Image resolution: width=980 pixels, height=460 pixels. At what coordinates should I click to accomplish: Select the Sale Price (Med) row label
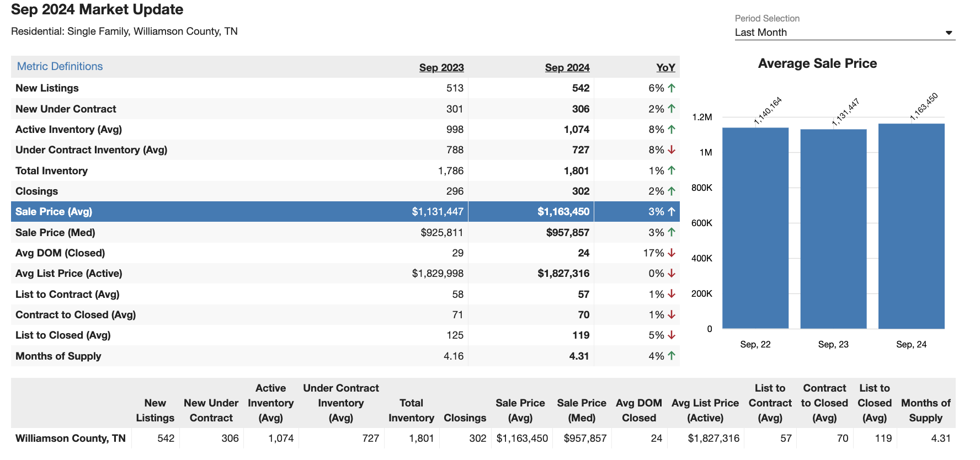pyautogui.click(x=55, y=232)
